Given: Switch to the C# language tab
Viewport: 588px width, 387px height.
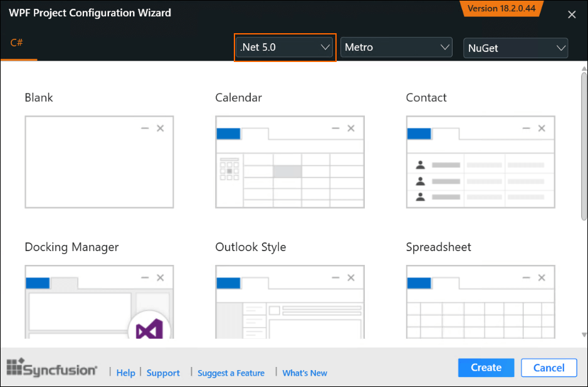Looking at the screenshot, I should [18, 43].
